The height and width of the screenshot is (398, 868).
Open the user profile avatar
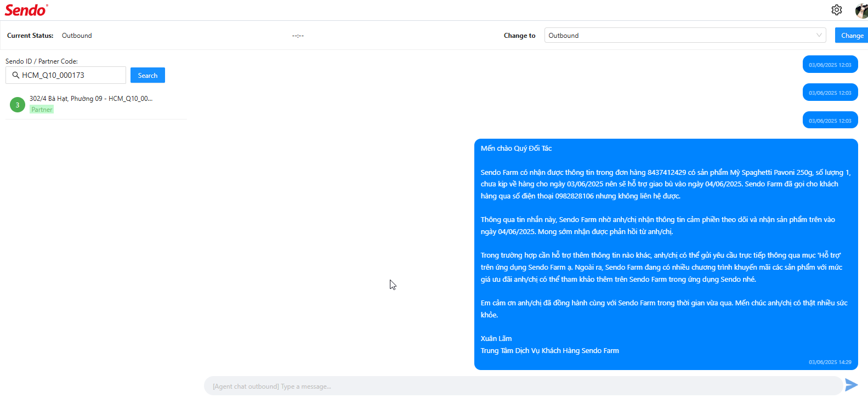click(861, 10)
